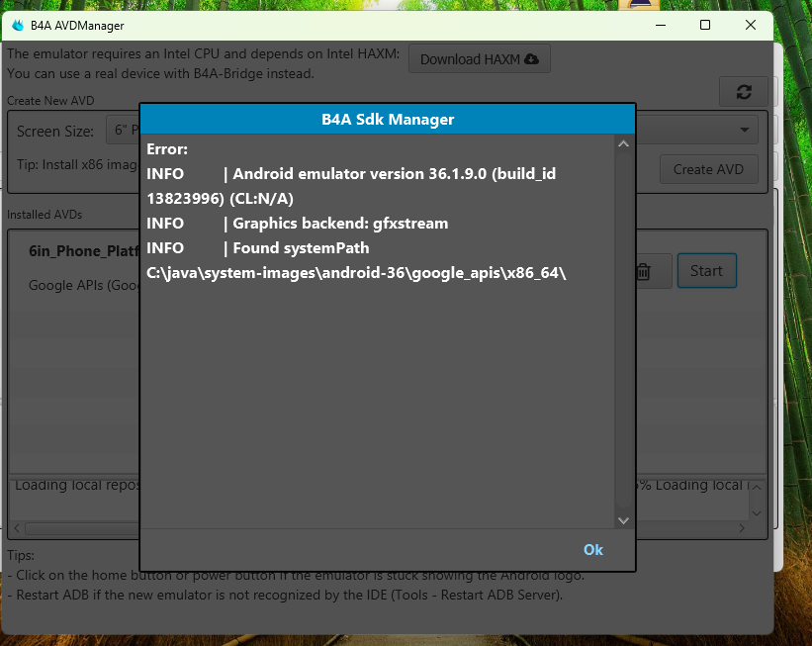Minimize the B4A AVDManager window
This screenshot has height=646, width=812.
point(661,25)
